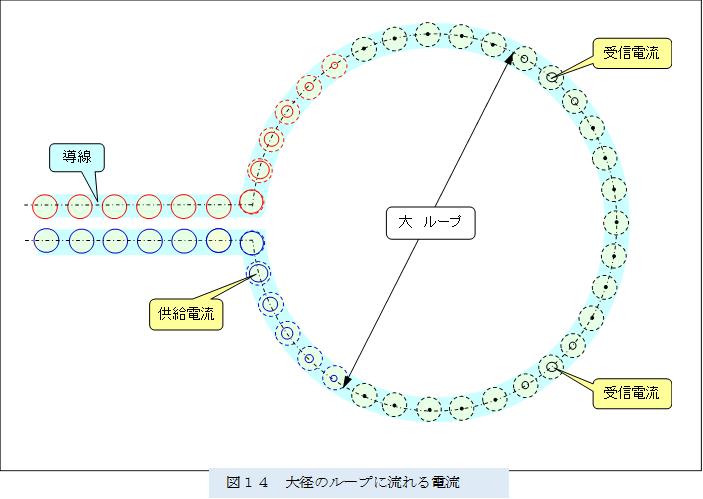Click the lower arrowhead of the diameter arrow
Screen dimensions: 703x499
[345, 381]
